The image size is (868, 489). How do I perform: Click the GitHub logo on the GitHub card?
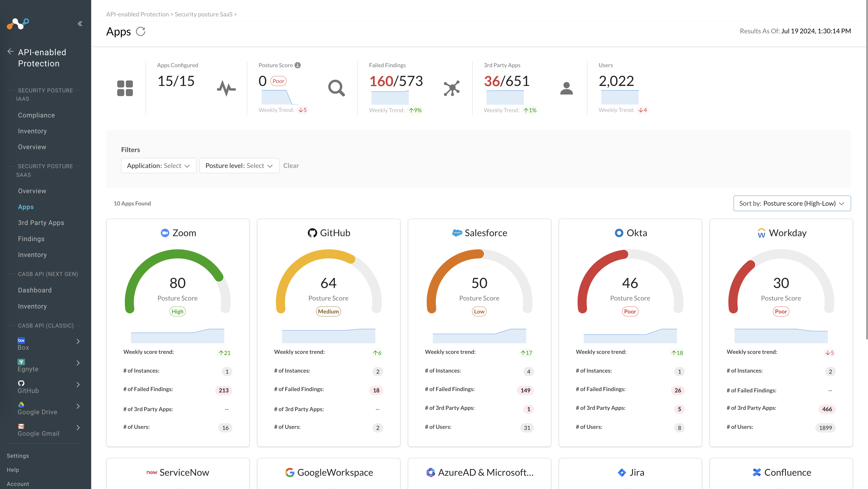pos(312,232)
